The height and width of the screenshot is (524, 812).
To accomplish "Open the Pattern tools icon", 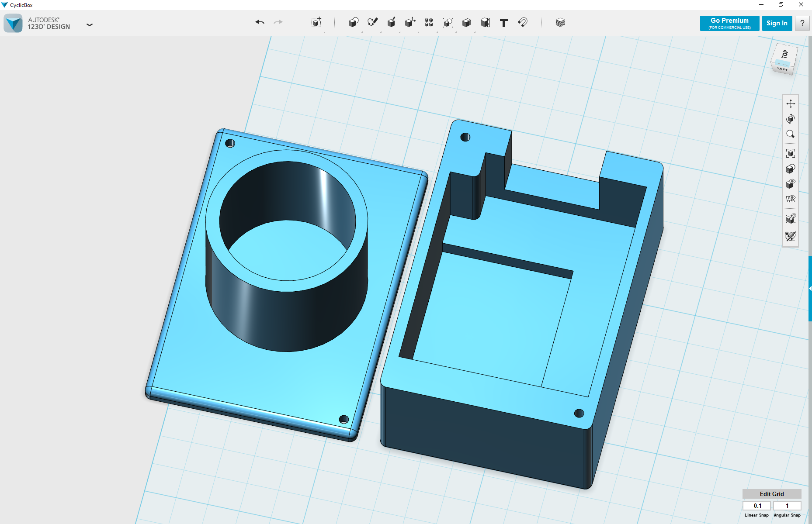I will pyautogui.click(x=429, y=22).
